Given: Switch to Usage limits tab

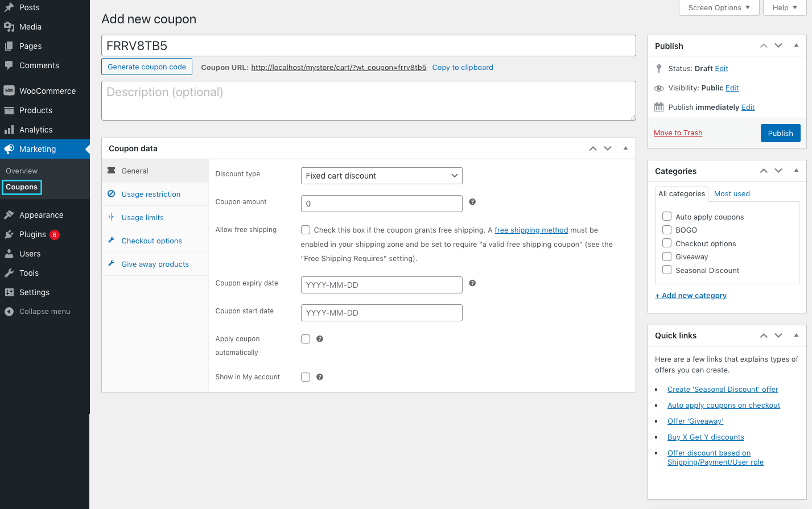Looking at the screenshot, I should (155, 217).
